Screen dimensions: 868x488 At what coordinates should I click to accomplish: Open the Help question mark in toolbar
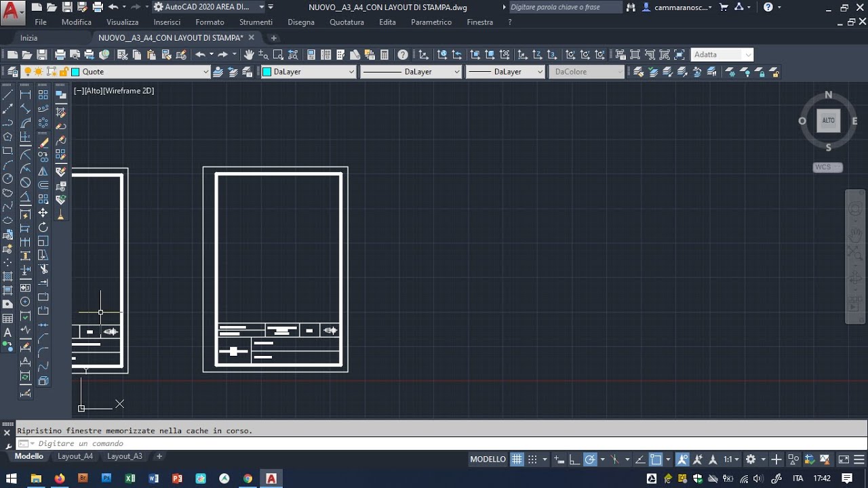(x=403, y=55)
